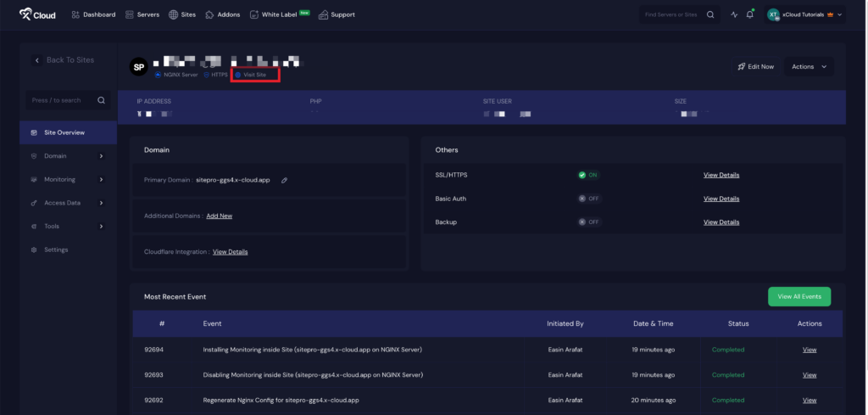Enable the Basic Auth toggle

click(x=588, y=199)
